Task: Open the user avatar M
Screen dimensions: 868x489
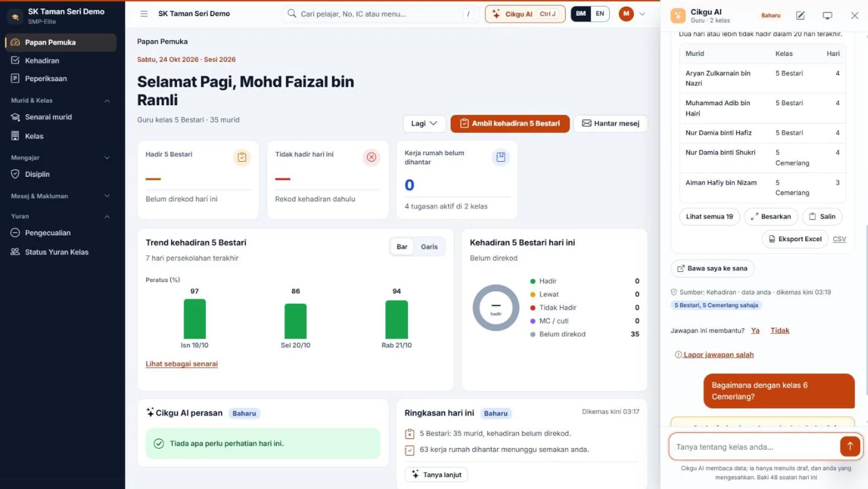Action: coord(626,14)
